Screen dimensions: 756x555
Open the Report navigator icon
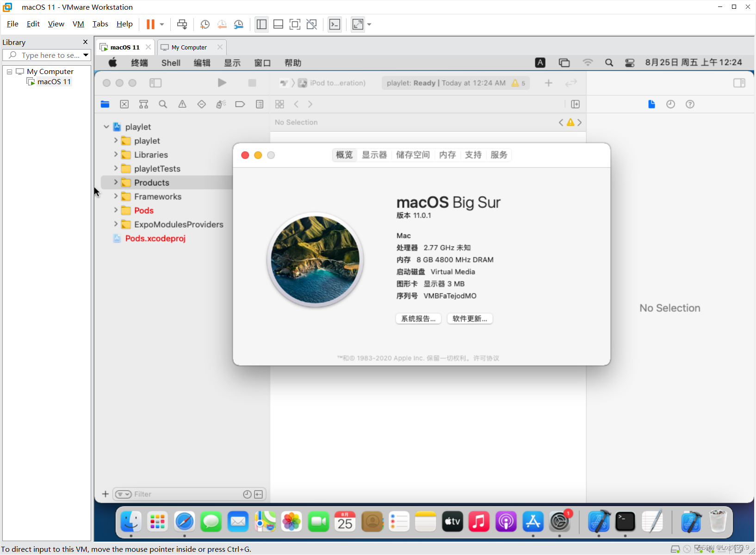[x=260, y=104]
